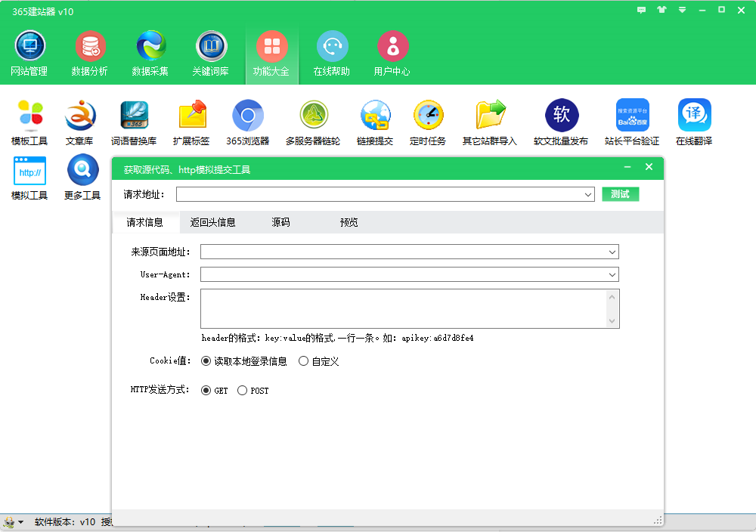Click Header设置 scrollbar up arrow
The height and width of the screenshot is (532, 756).
tap(612, 297)
